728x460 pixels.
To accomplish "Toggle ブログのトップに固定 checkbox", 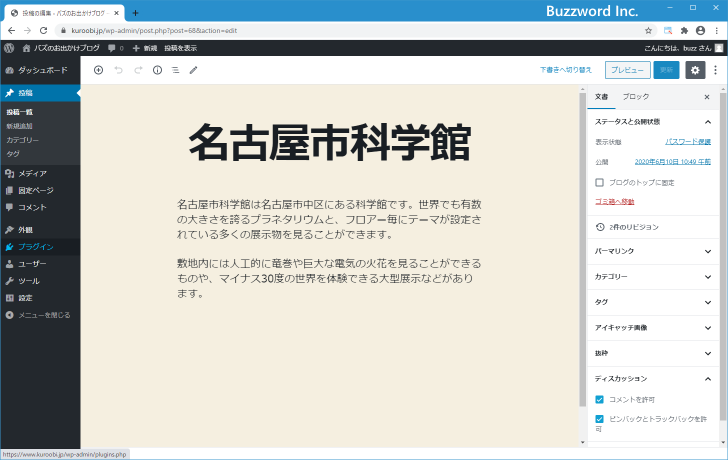I will pyautogui.click(x=599, y=182).
